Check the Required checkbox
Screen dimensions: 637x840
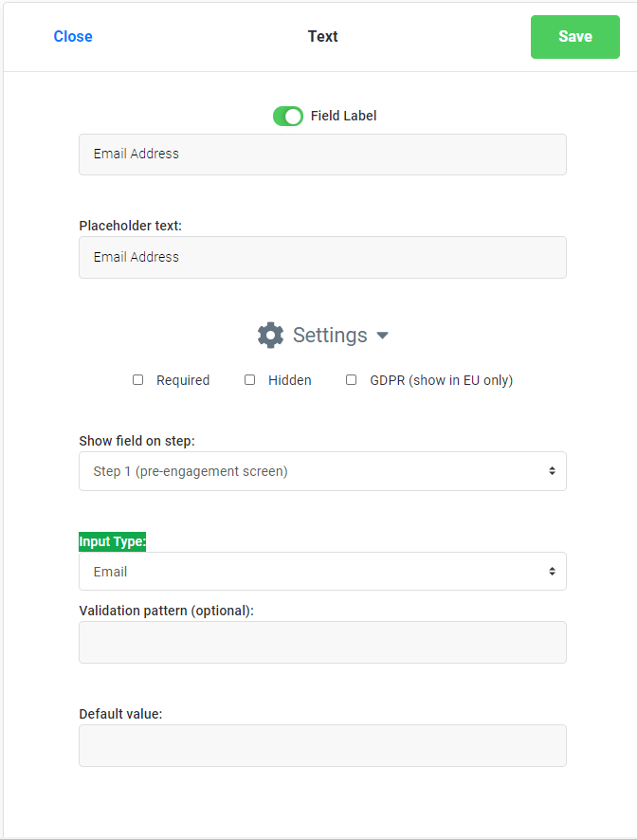tap(138, 379)
